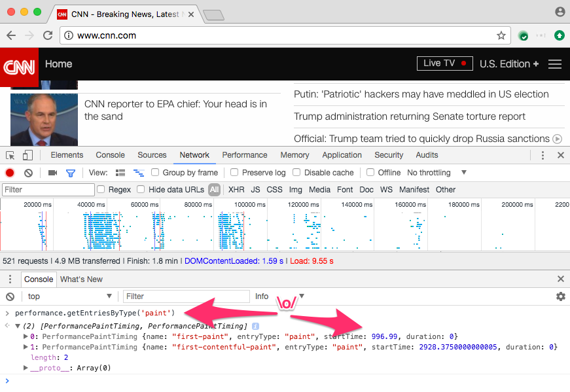Open the No throttling dropdown

coord(436,173)
